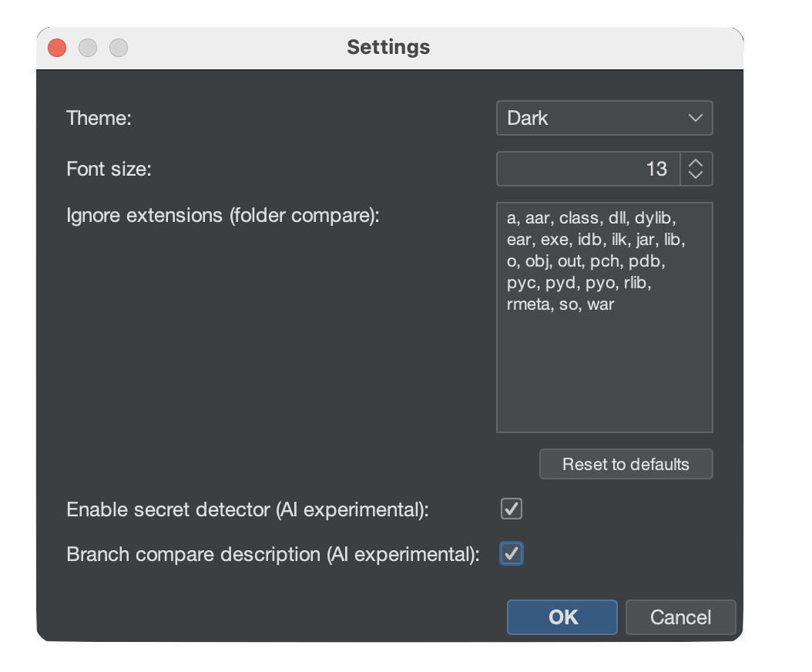
Task: Focus the Font size field showing 13
Action: pos(589,169)
